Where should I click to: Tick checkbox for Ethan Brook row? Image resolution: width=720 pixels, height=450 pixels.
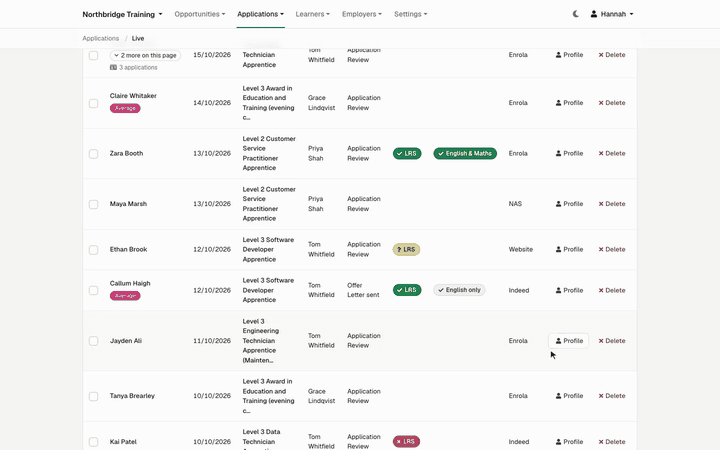[x=93, y=250]
